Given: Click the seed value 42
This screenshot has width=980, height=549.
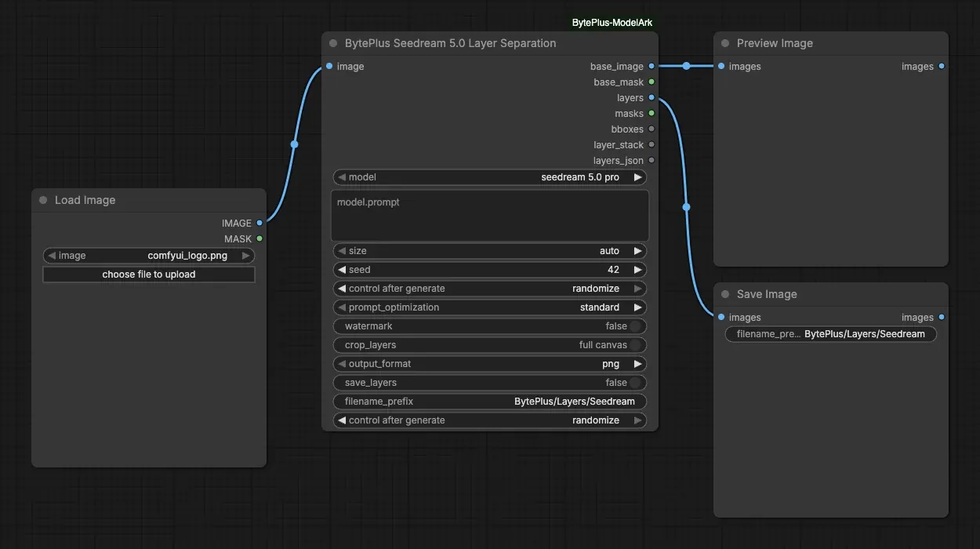Looking at the screenshot, I should coord(613,270).
